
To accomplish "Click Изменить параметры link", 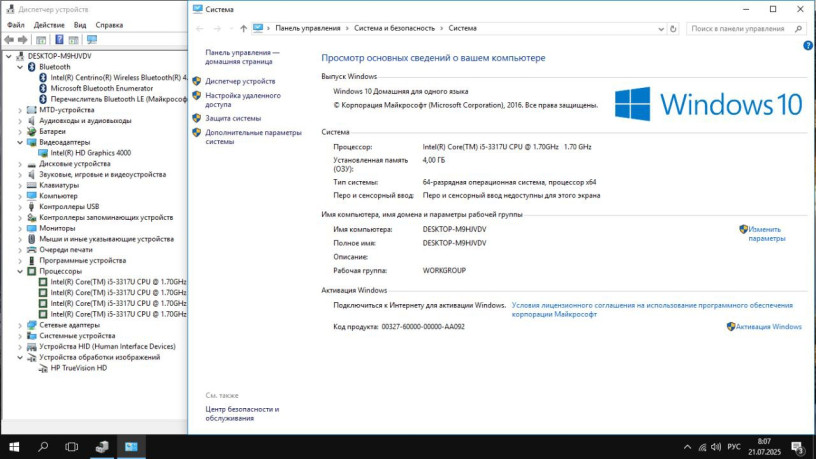I will point(766,234).
